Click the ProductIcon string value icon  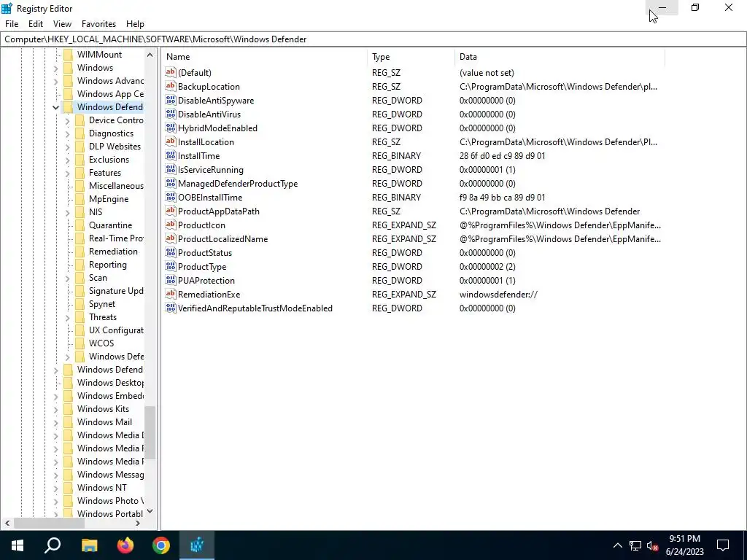click(171, 225)
